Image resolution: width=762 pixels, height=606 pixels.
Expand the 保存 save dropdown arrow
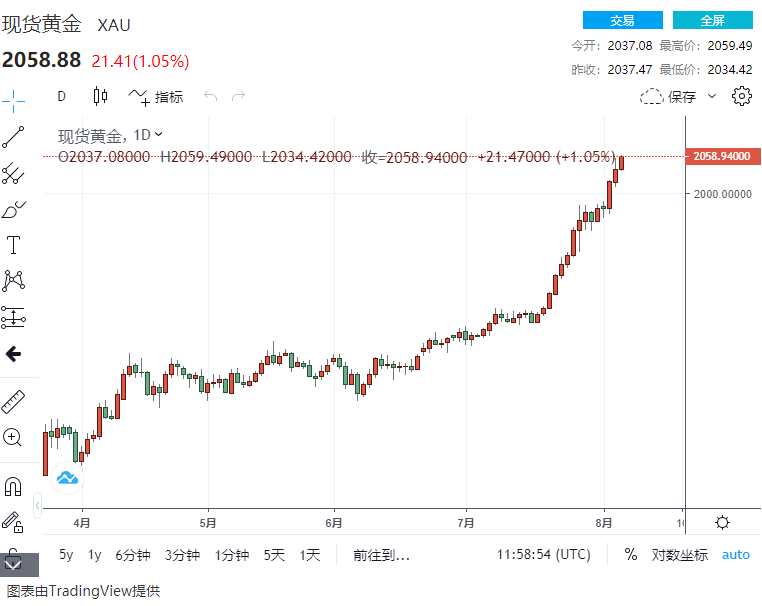[712, 97]
